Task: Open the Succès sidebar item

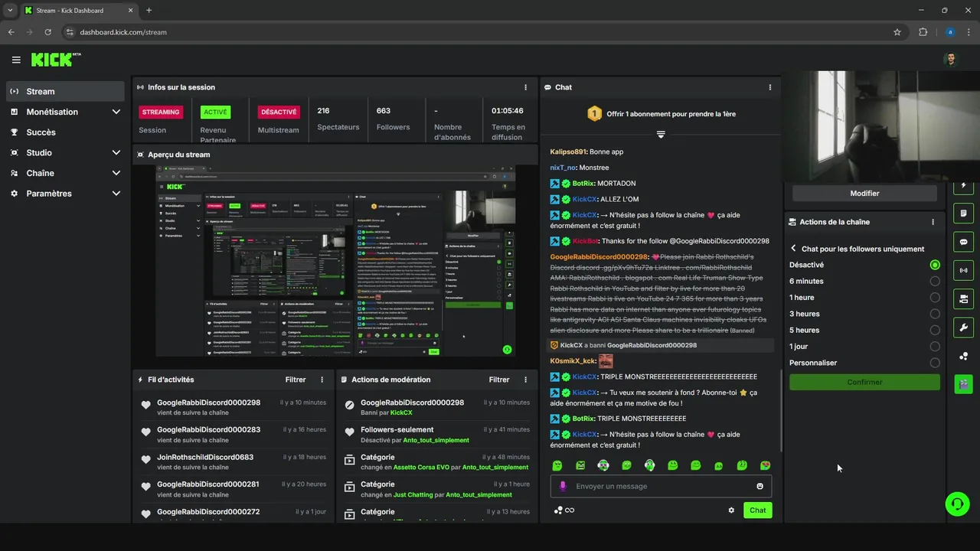Action: point(65,132)
